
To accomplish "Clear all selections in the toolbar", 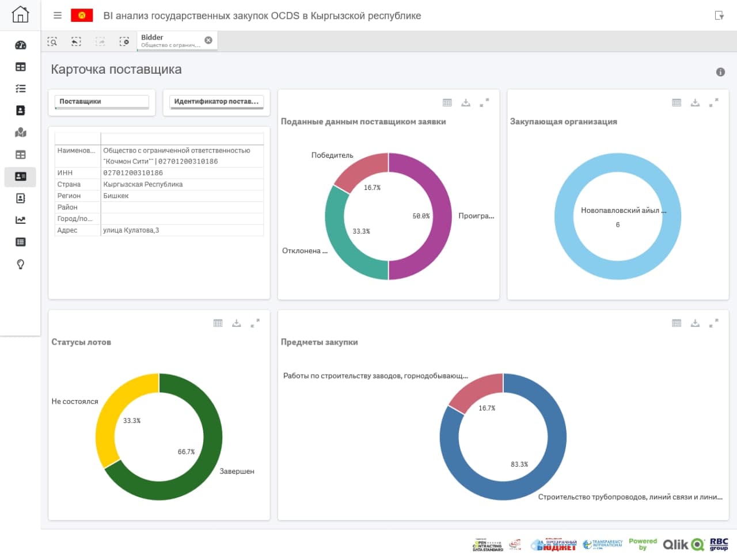I will coord(124,41).
